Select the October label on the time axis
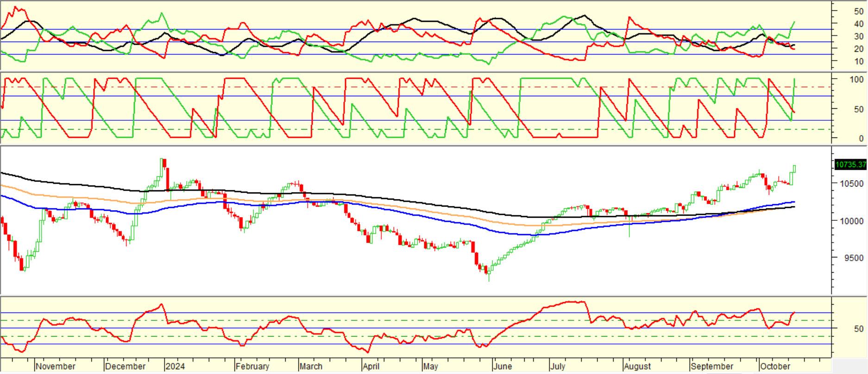The width and height of the screenshot is (868, 374). click(x=775, y=366)
